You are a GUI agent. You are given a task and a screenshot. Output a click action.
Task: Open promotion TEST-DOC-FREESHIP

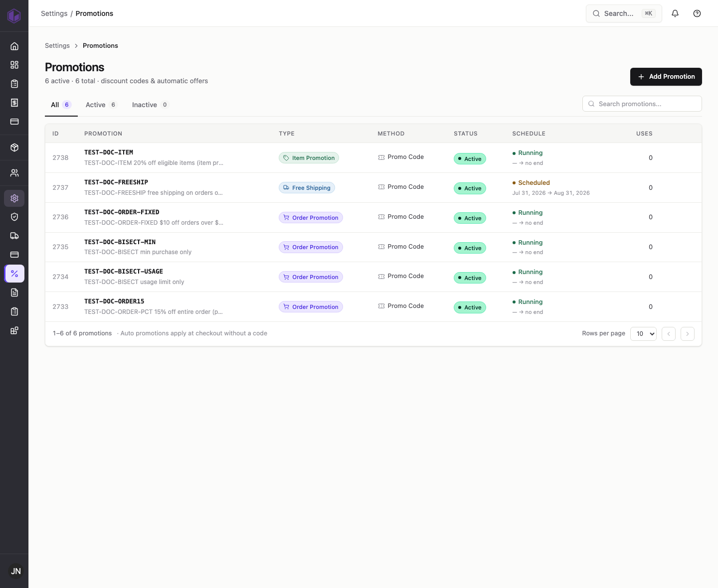[x=116, y=182]
